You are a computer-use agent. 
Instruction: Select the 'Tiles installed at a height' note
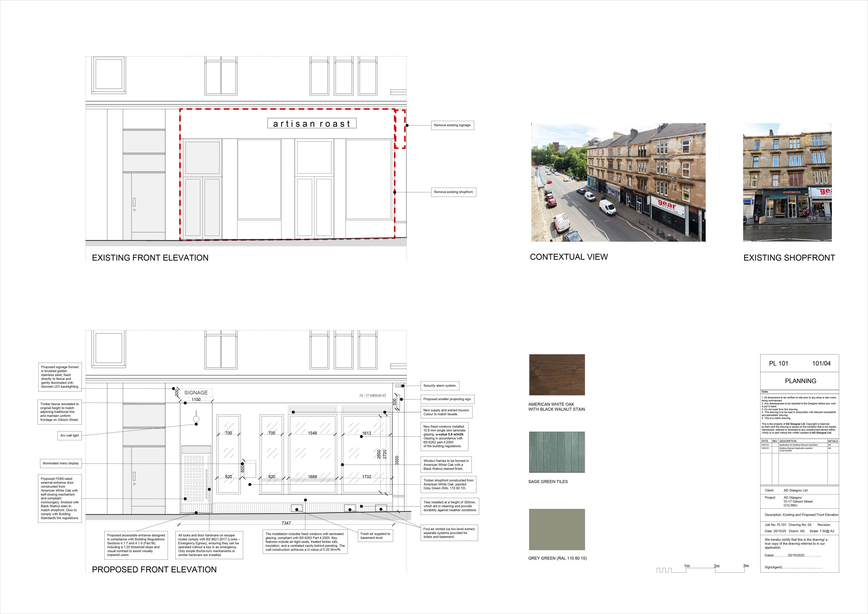pos(450,506)
